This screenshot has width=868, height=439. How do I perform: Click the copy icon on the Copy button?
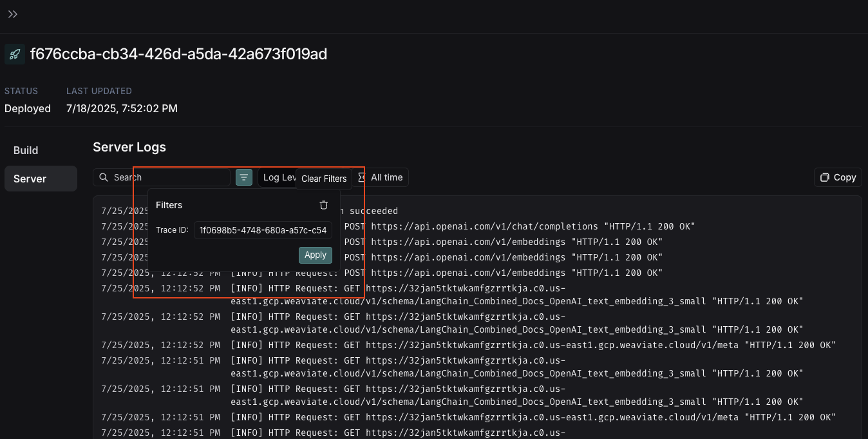pos(825,177)
